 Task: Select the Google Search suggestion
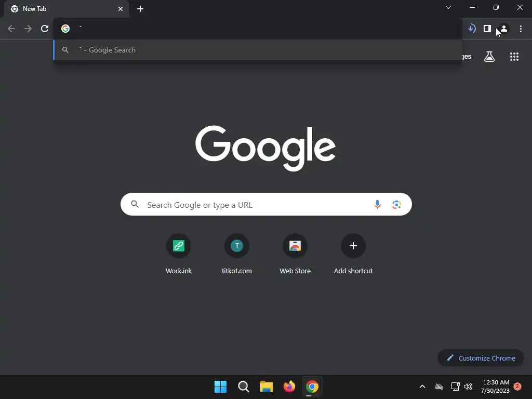click(258, 50)
